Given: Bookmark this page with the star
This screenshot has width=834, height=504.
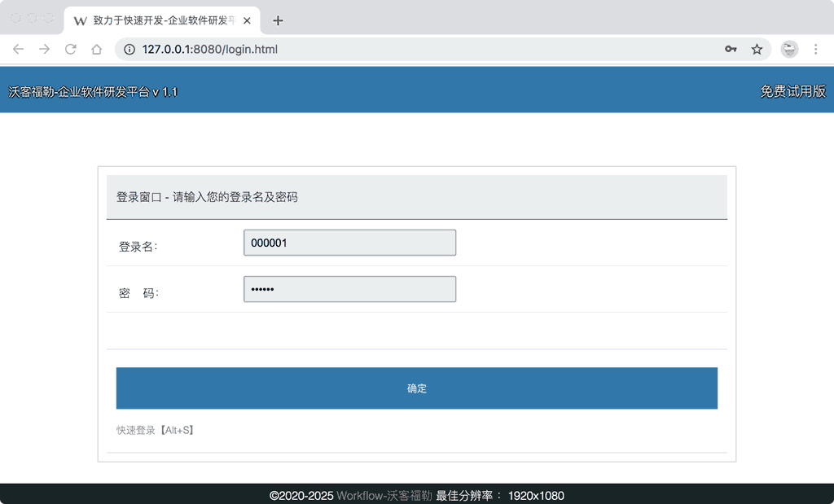Looking at the screenshot, I should 757,50.
